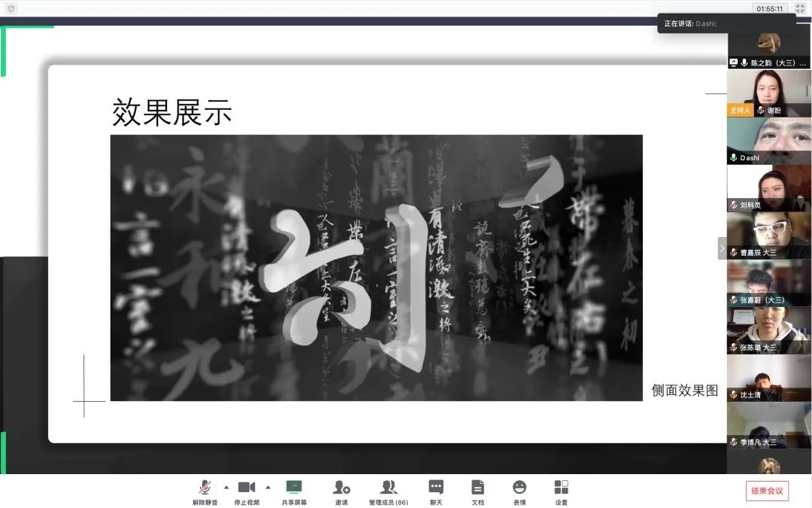Click the shared slide calligraphy image

click(x=376, y=267)
